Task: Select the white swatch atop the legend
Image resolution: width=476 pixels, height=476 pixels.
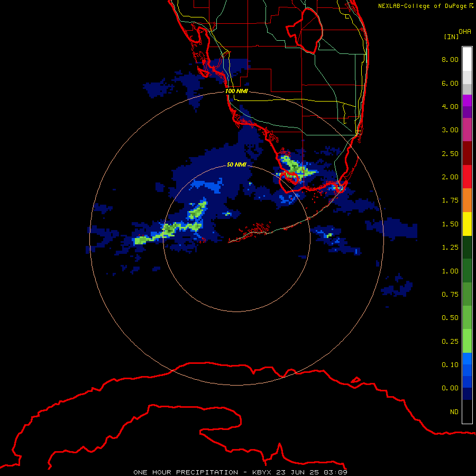Action: (x=467, y=59)
